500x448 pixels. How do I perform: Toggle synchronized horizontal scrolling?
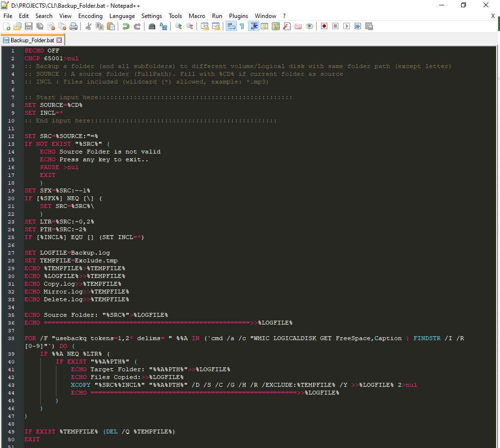tap(216, 26)
